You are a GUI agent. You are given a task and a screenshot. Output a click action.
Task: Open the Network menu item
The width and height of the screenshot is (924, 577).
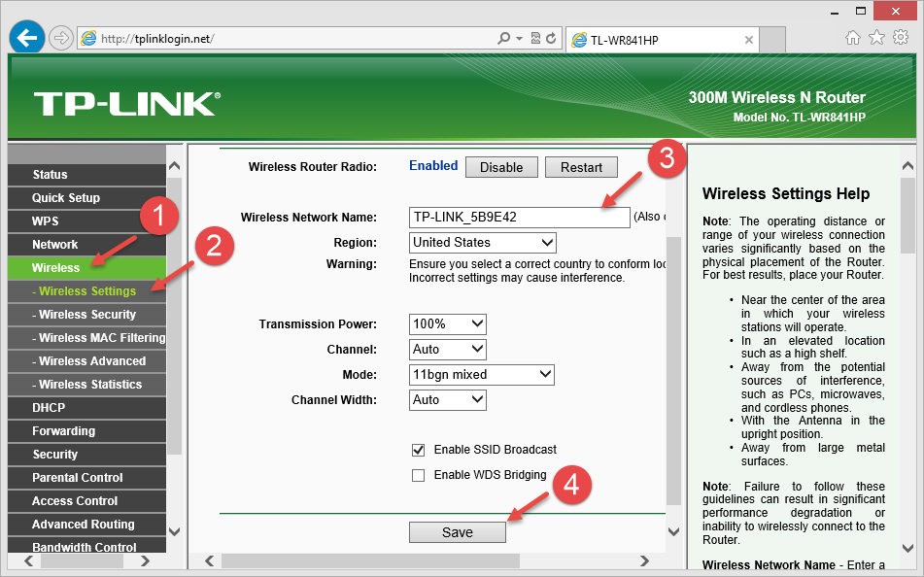pos(87,245)
